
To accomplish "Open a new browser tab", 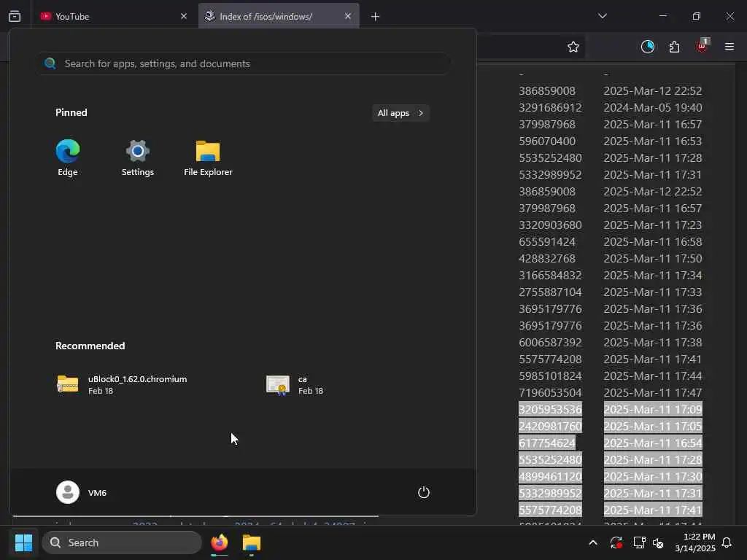I will pos(376,17).
